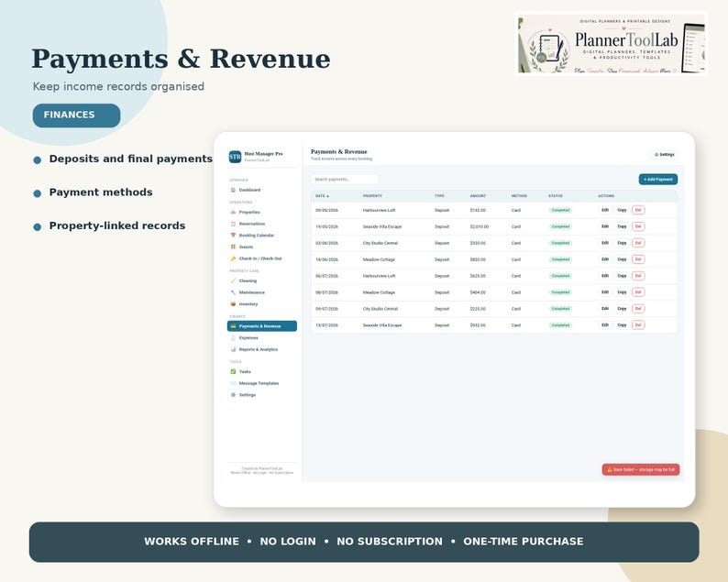Open Expenses via its receipt icon
Image resolution: width=728 pixels, height=582 pixels.
[x=233, y=338]
